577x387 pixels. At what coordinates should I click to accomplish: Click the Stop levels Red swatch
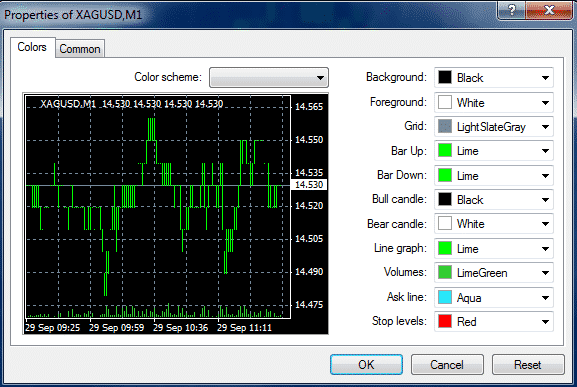pyautogui.click(x=445, y=322)
